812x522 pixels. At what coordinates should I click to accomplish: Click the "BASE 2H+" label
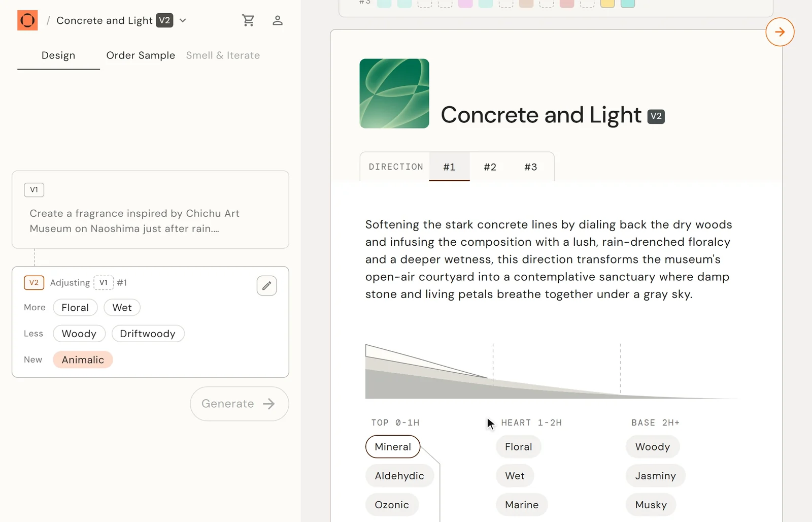point(656,422)
